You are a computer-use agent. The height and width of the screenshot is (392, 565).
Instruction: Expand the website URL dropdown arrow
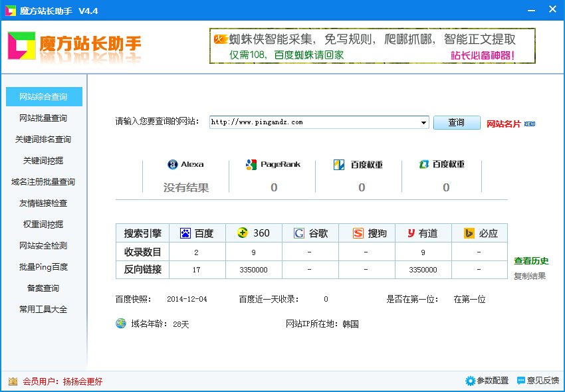[423, 122]
